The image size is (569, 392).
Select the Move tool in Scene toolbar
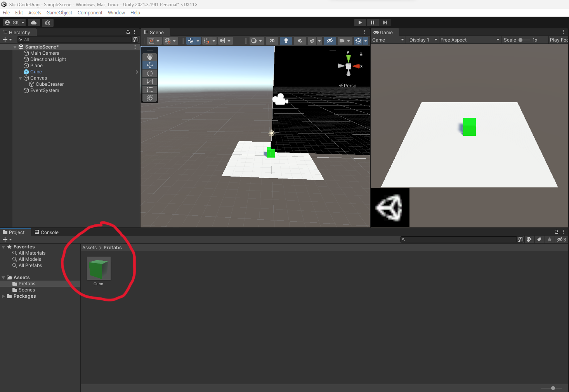click(150, 65)
